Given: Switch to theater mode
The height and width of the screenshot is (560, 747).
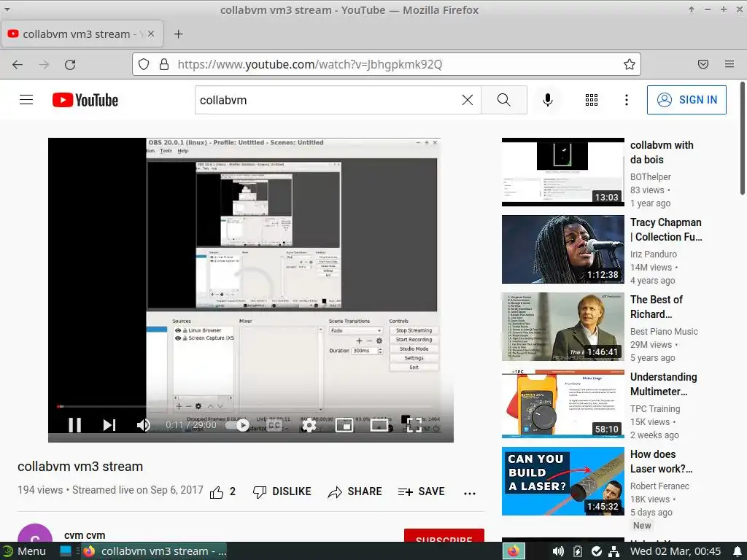Looking at the screenshot, I should [x=379, y=425].
